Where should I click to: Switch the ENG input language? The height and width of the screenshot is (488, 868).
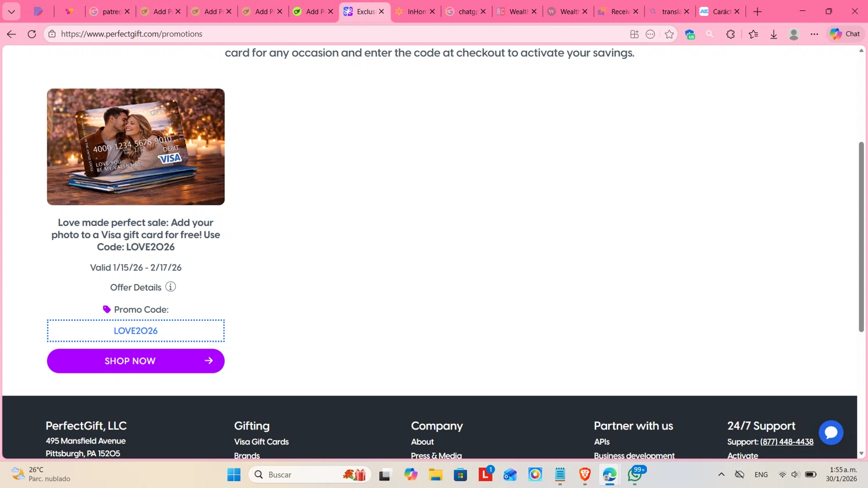click(x=761, y=475)
